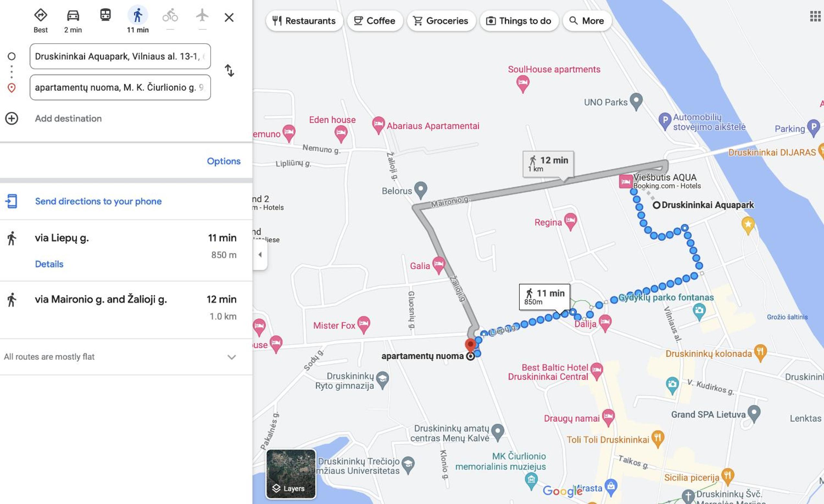The image size is (824, 504).
Task: Click the Druskininkų amatų centras Menų Kalvė pin
Action: tap(498, 432)
